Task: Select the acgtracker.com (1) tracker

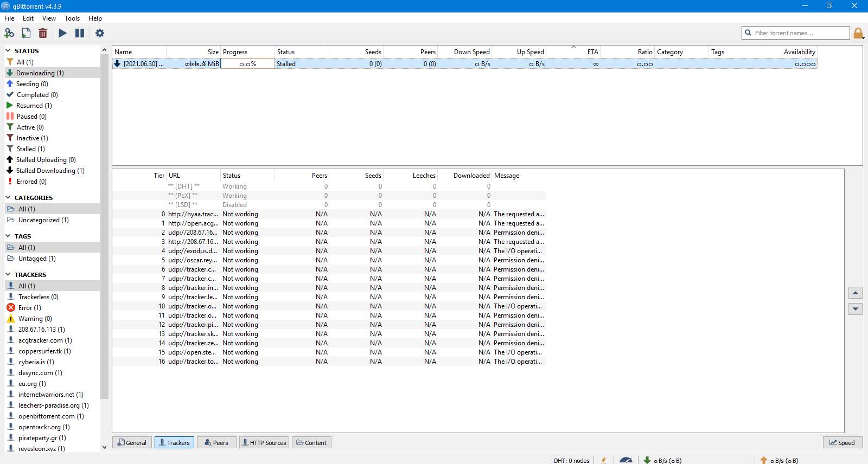Action: (52, 340)
